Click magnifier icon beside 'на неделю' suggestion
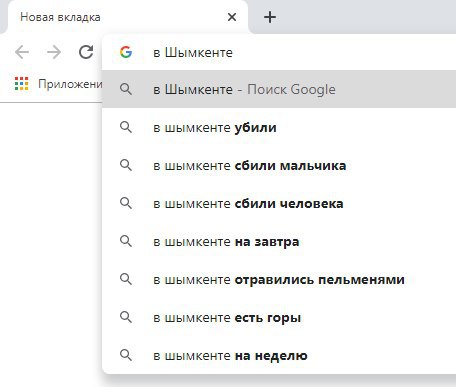 (126, 355)
